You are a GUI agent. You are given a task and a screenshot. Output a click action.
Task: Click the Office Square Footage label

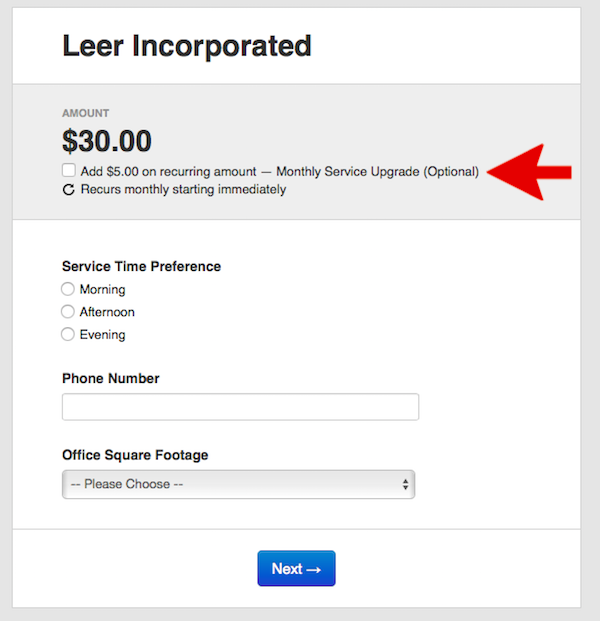pos(135,455)
